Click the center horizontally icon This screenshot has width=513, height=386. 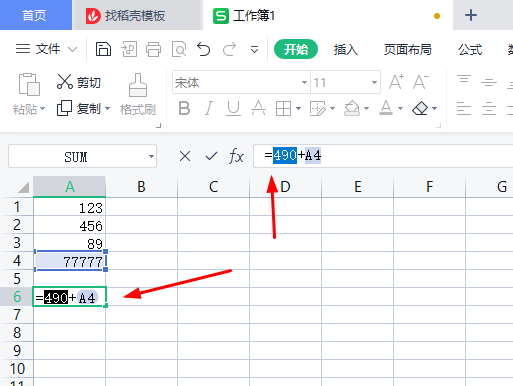click(489, 109)
